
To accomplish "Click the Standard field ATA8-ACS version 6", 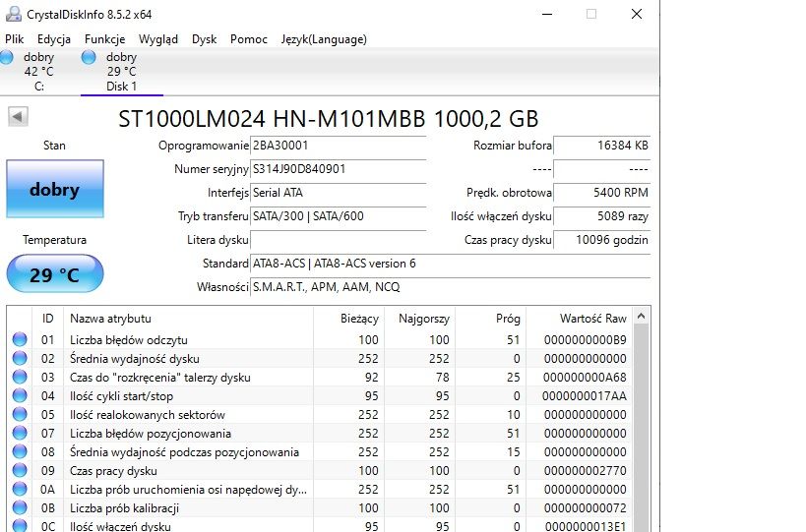I will [x=451, y=264].
